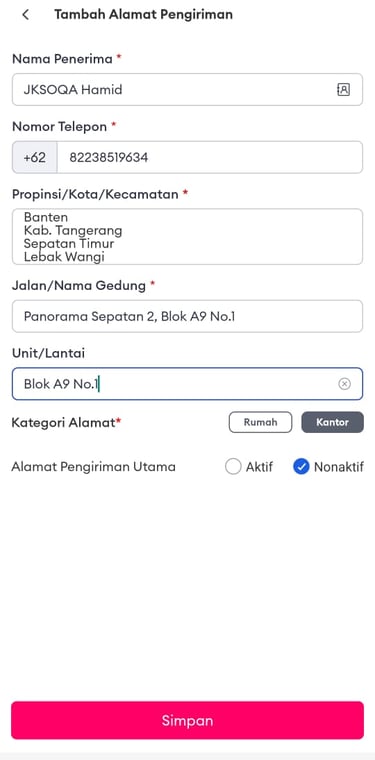Tap the Nonaktif text label
Image resolution: width=375 pixels, height=760 pixels.
coord(339,467)
